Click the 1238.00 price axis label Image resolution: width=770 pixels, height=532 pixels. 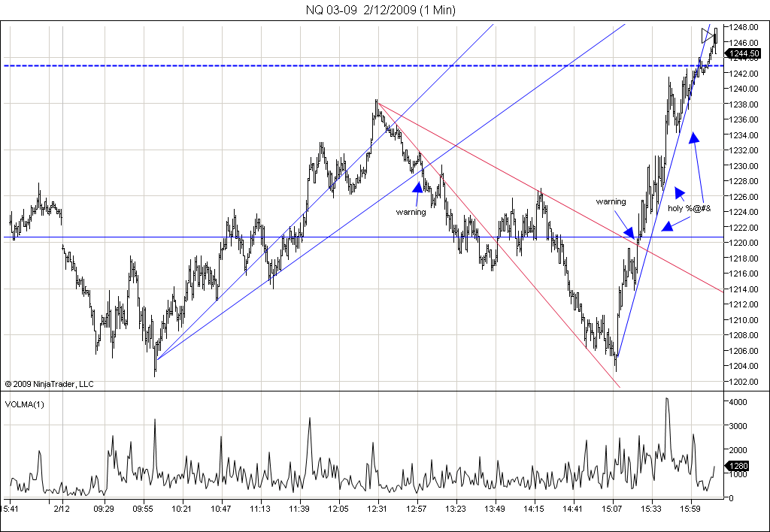(744, 104)
